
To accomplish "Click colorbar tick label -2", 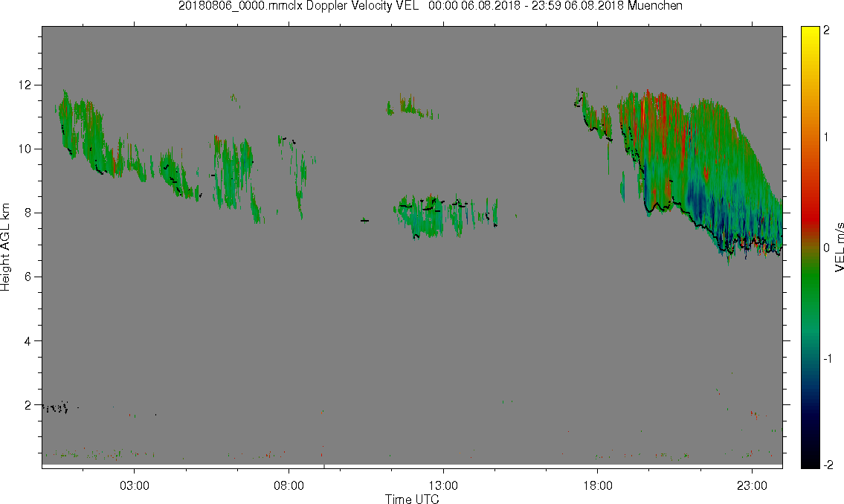I will tap(828, 465).
